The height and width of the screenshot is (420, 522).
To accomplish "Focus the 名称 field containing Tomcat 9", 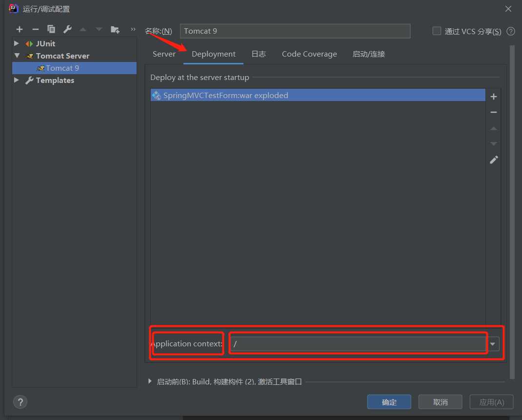I will pyautogui.click(x=295, y=31).
